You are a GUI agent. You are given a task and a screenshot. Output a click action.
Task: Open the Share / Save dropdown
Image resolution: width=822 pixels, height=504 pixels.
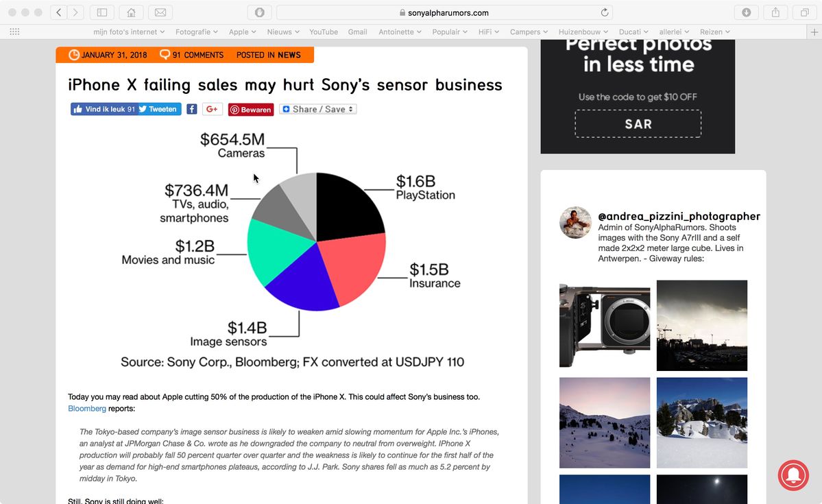tap(318, 109)
